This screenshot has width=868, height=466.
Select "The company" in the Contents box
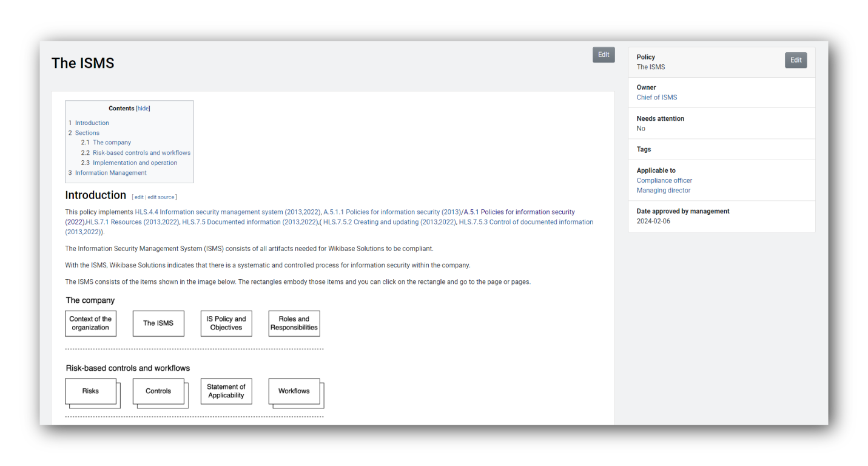click(112, 142)
